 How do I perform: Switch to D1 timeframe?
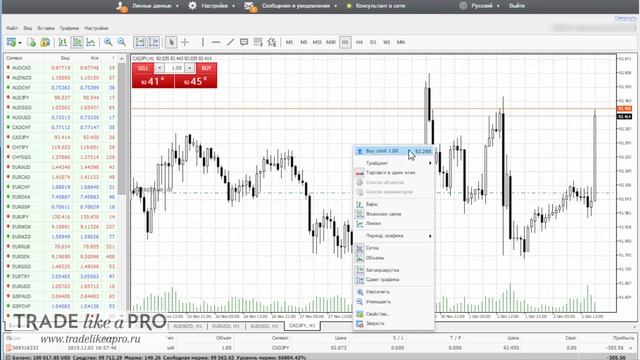click(373, 42)
